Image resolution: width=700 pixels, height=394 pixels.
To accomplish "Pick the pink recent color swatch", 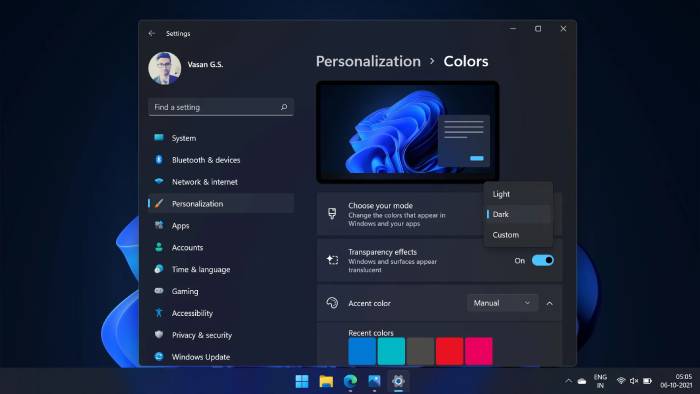I will pos(479,351).
